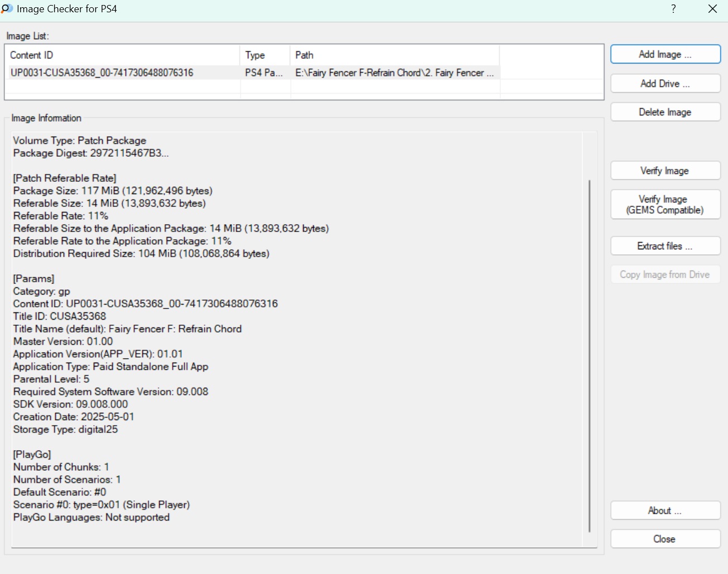
Task: Click the PS4 Pa... type cell
Action: pos(264,73)
